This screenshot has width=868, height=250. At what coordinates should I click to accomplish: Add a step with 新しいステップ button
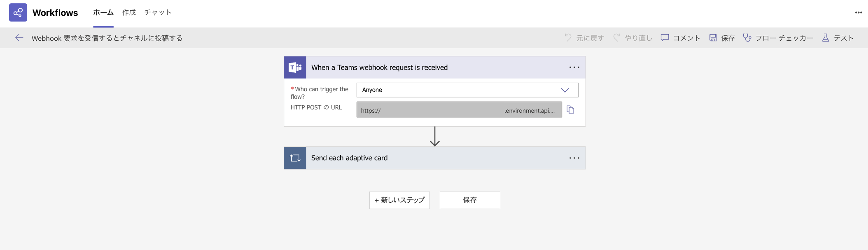click(x=399, y=200)
